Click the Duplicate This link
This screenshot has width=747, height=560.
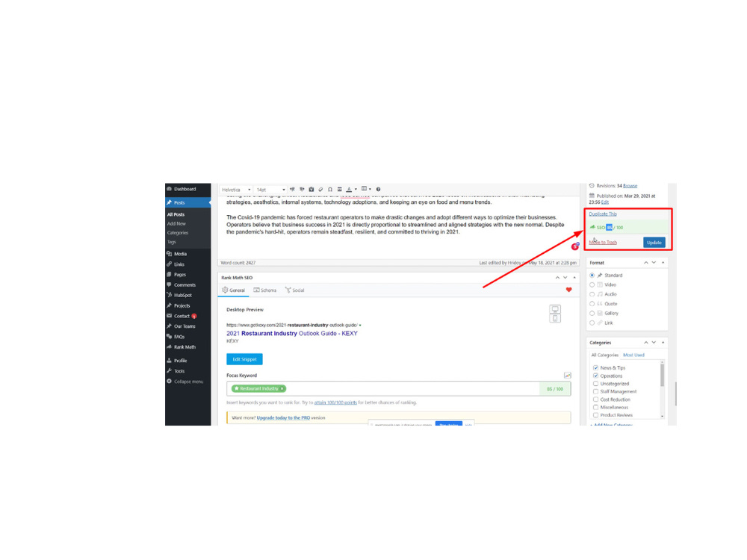click(x=603, y=214)
